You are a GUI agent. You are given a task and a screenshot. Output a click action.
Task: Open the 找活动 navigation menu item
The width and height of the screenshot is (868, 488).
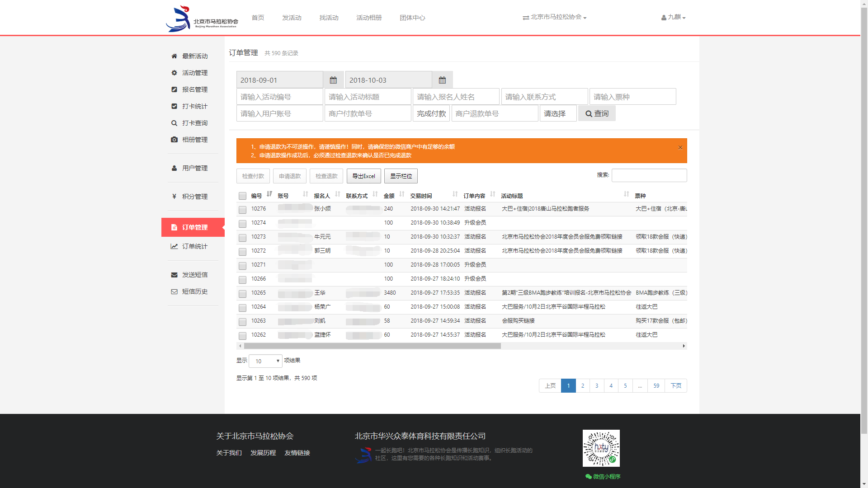pyautogui.click(x=329, y=18)
